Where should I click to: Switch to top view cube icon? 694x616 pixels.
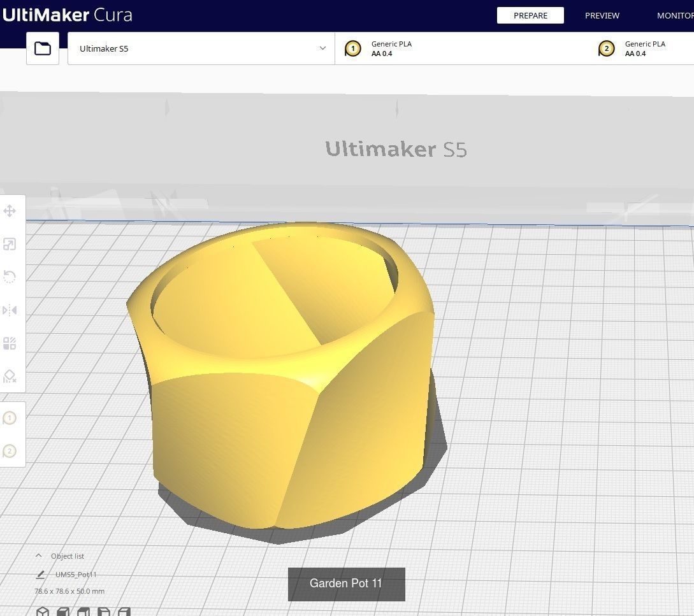point(83,612)
